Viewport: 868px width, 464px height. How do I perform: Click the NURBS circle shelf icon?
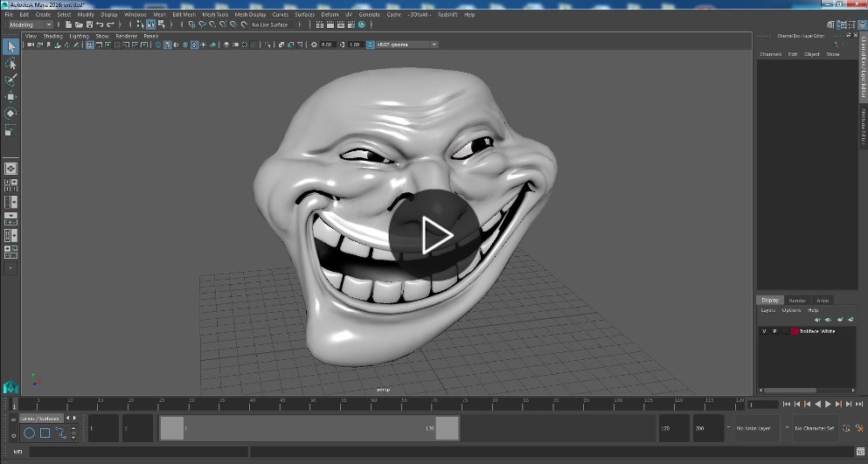tap(29, 433)
